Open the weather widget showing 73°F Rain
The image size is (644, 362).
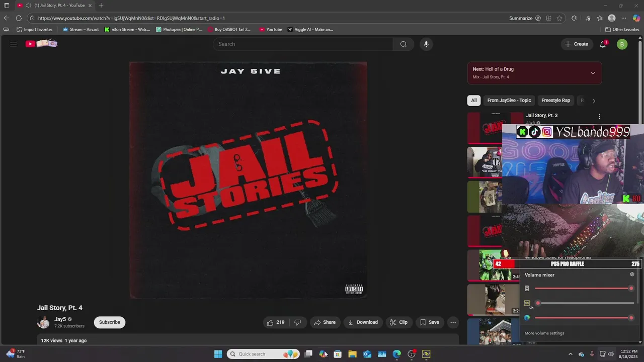pos(15,354)
